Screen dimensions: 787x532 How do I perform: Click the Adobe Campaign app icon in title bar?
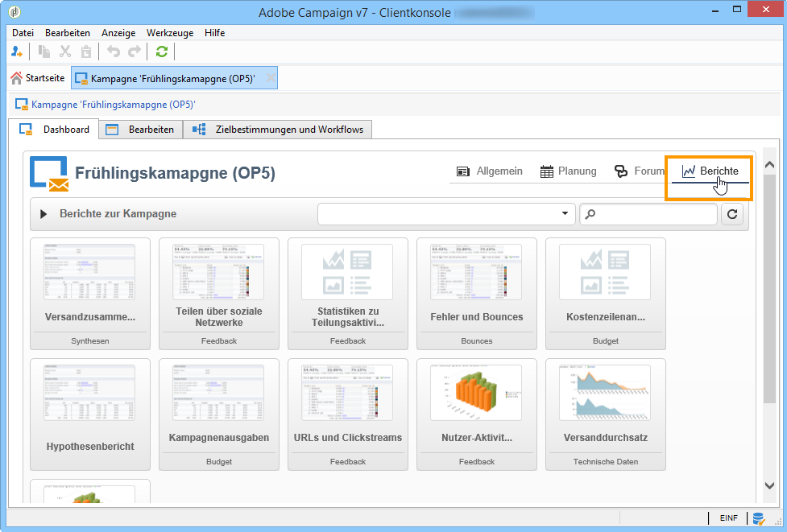click(14, 11)
